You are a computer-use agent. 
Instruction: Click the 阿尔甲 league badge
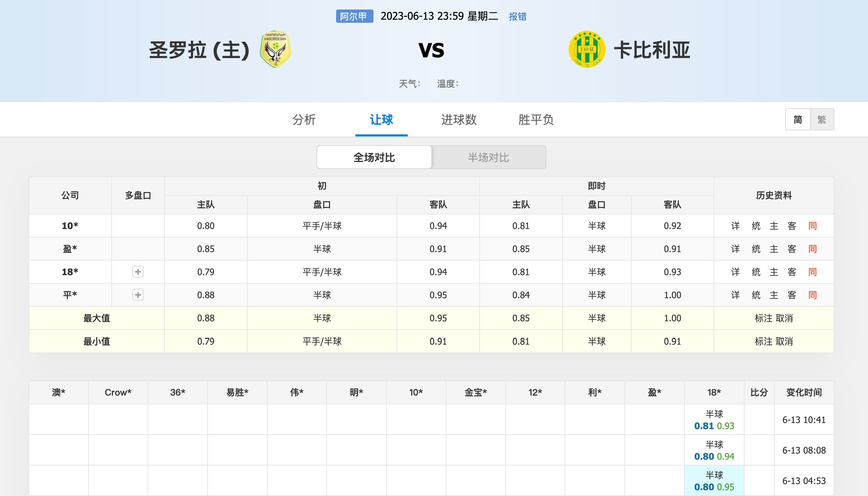(x=354, y=16)
